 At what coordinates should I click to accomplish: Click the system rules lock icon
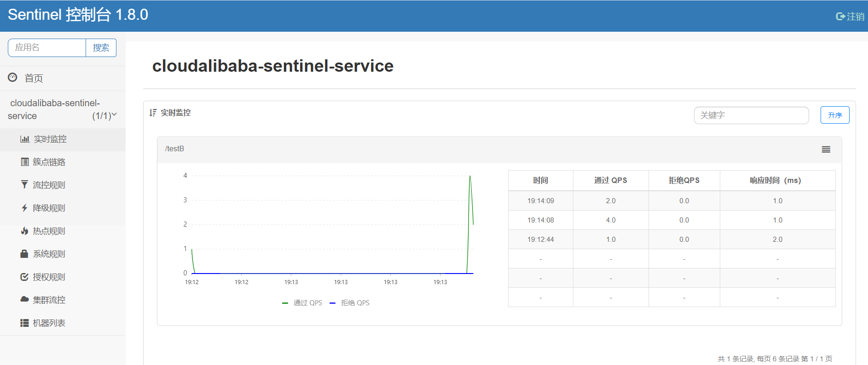[x=24, y=254]
